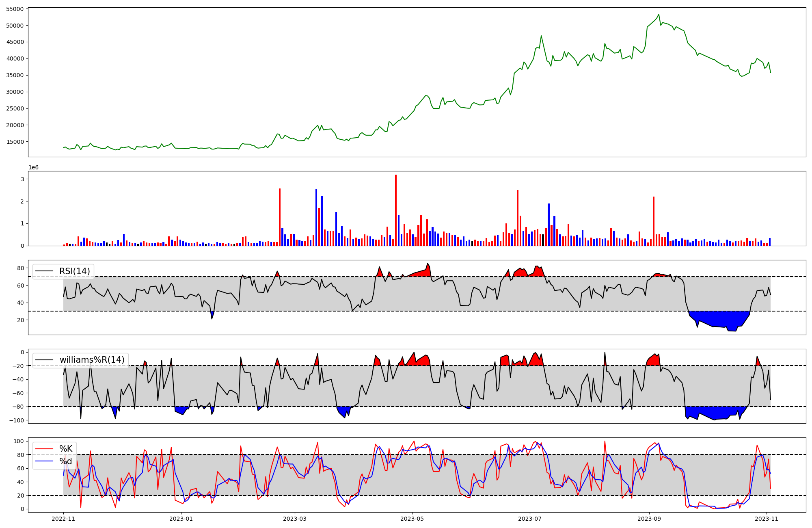Click the 2023-11 x-axis date label
812x528 pixels.
pyautogui.click(x=767, y=519)
